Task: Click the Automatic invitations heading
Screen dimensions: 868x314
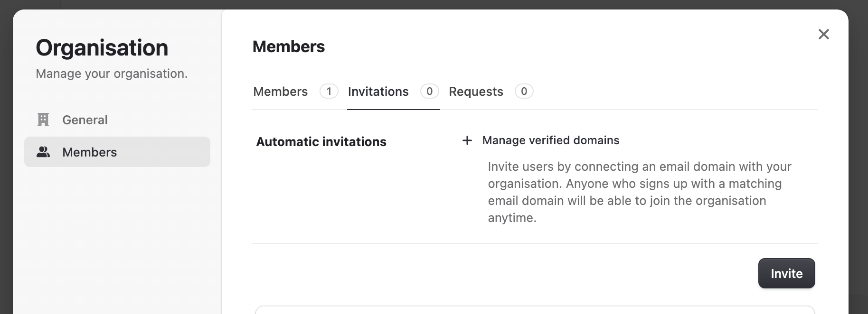Action: tap(321, 142)
